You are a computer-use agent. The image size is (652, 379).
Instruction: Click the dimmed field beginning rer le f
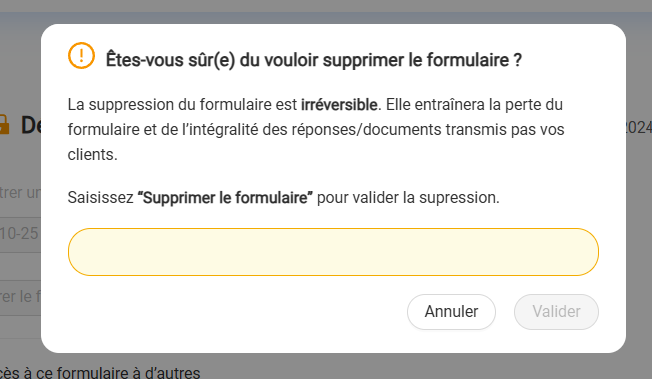(20, 297)
